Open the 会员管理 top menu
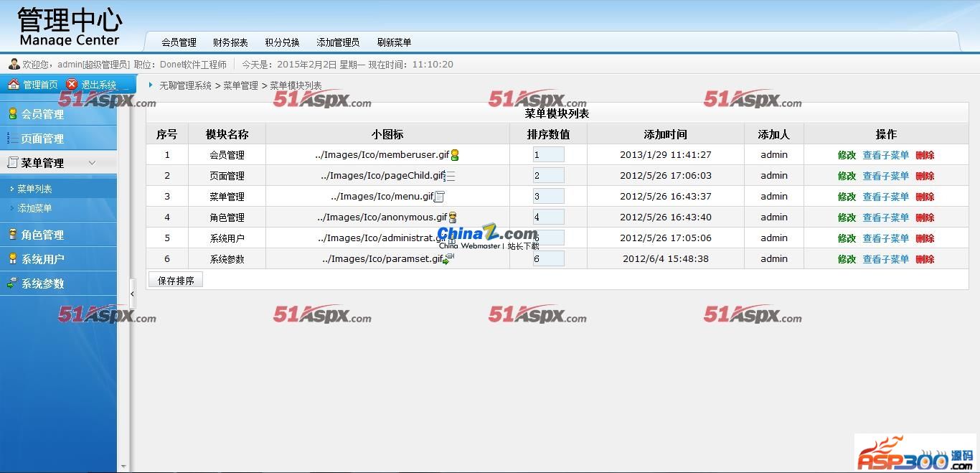This screenshot has height=473, width=980. tap(179, 42)
